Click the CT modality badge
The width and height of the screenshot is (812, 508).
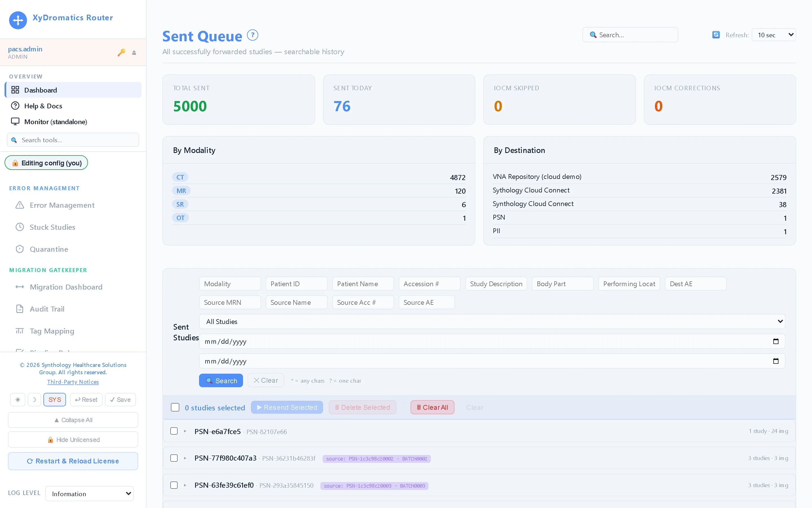point(180,177)
